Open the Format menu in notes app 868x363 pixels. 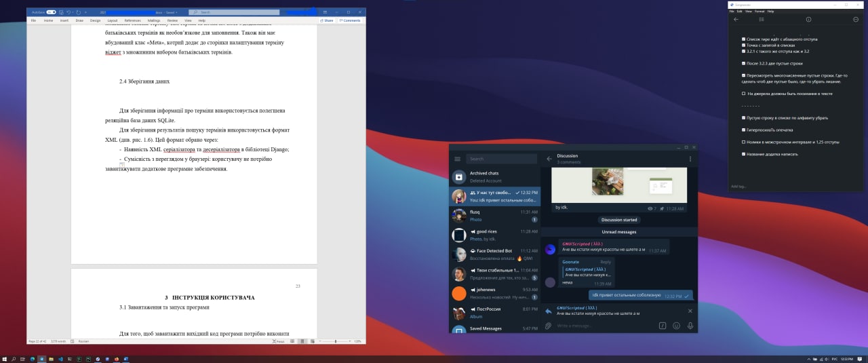[759, 11]
